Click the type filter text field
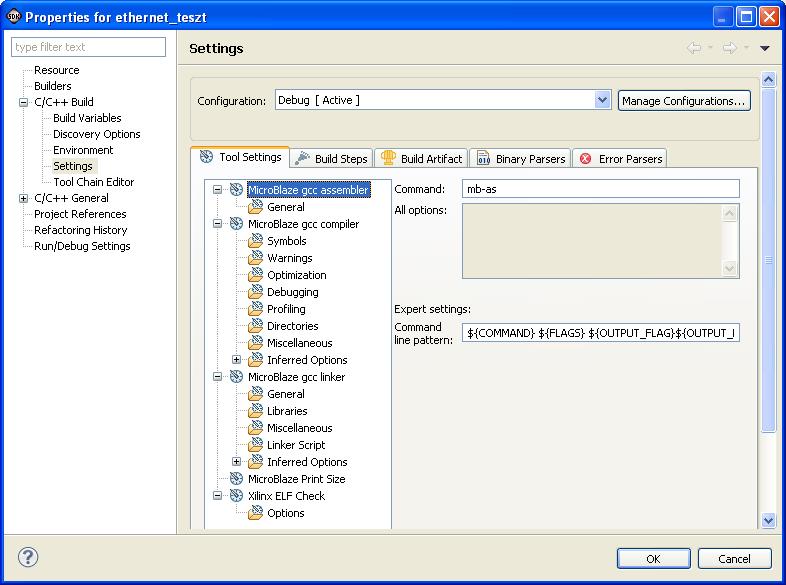Viewport: 786px width, 585px height. pos(88,47)
